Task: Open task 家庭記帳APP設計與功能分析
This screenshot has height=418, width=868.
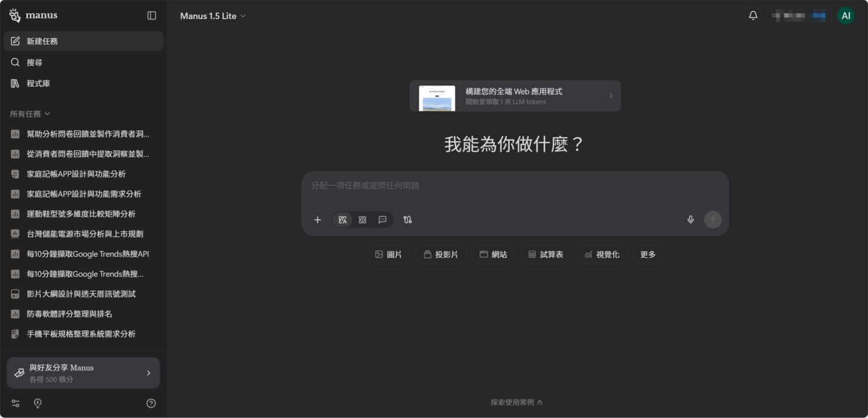Action: [83, 174]
